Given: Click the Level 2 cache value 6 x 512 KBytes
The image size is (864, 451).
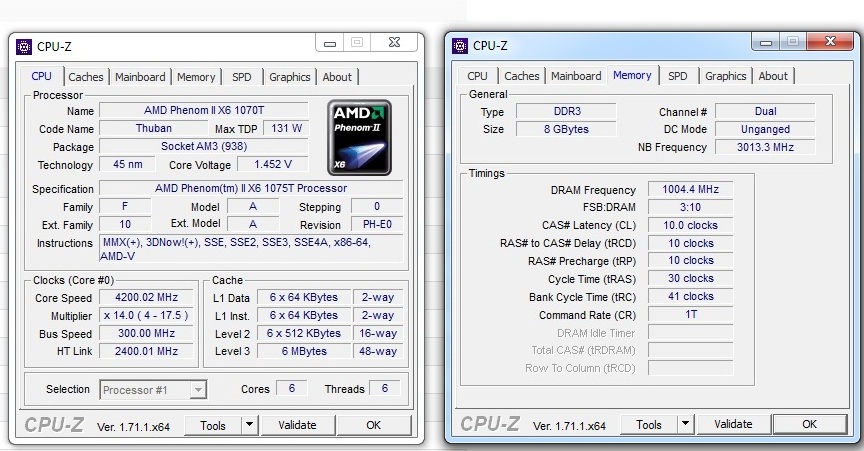Looking at the screenshot, I should pyautogui.click(x=304, y=334).
